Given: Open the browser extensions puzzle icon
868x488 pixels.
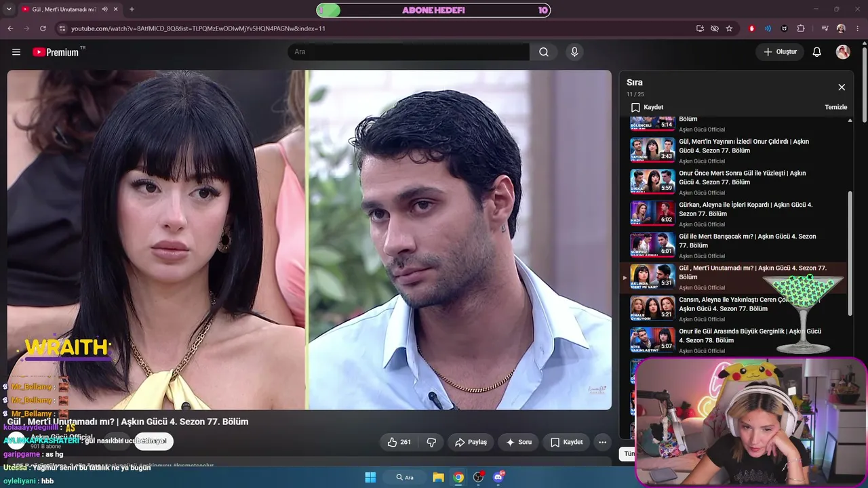Looking at the screenshot, I should click(801, 28).
